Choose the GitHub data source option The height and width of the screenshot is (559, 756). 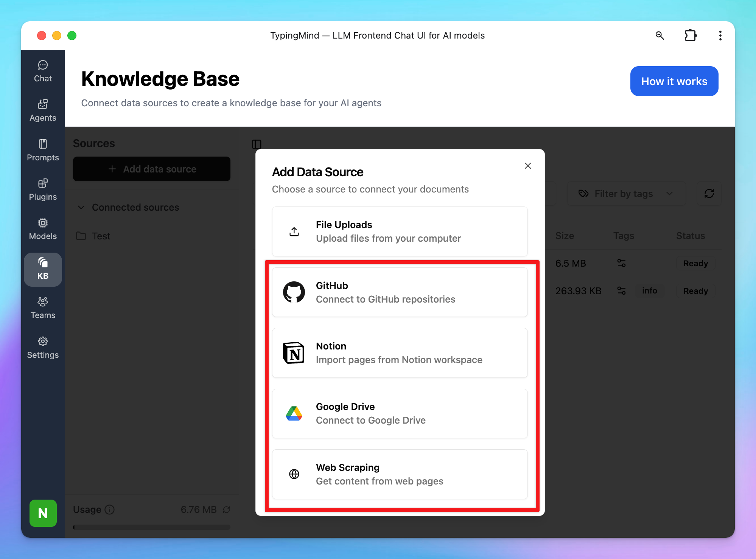400,292
